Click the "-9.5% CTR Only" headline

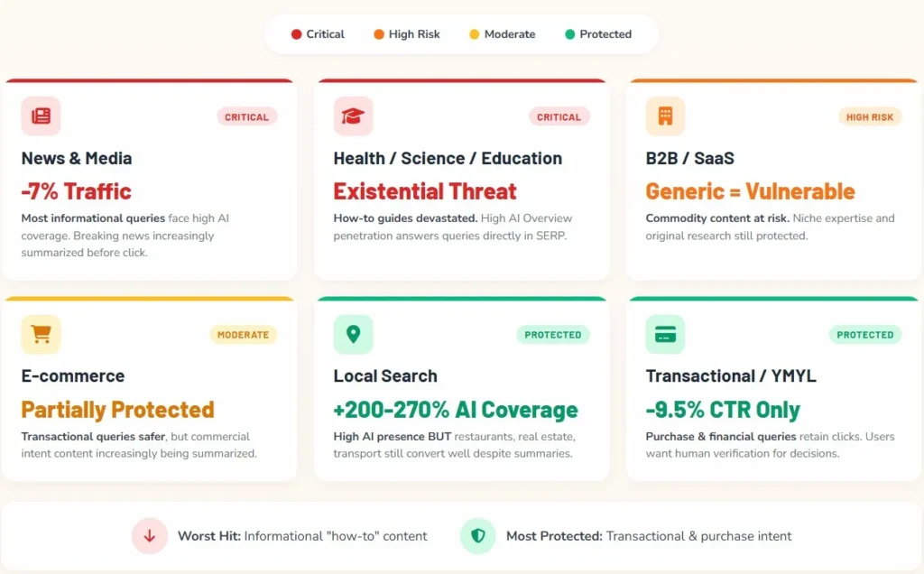pos(723,410)
